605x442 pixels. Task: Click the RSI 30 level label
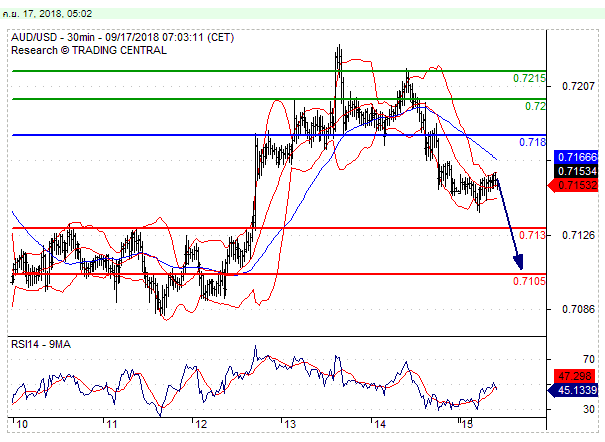click(589, 409)
